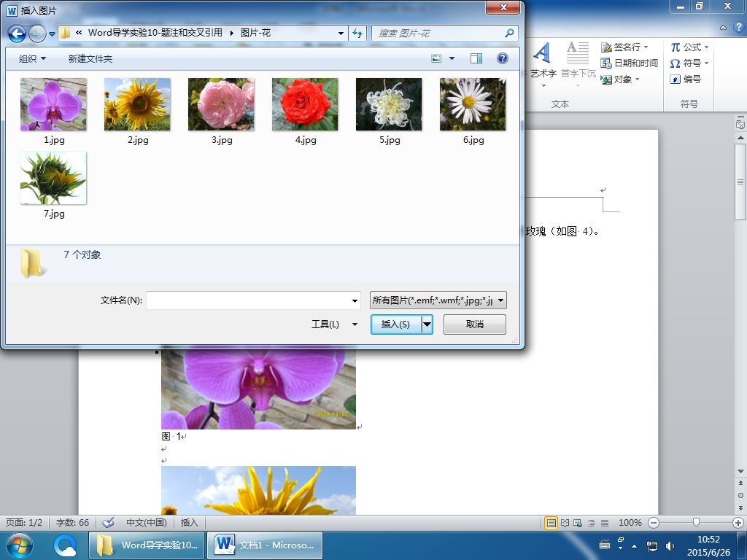Open Word导学实验10 folder in taskbar
The image size is (747, 560).
[147, 545]
